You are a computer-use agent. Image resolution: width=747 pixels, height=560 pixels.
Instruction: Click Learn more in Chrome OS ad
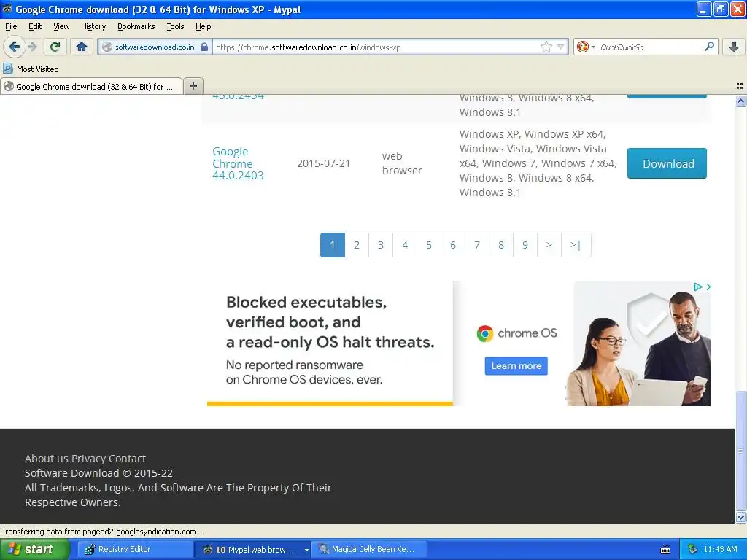click(x=516, y=366)
